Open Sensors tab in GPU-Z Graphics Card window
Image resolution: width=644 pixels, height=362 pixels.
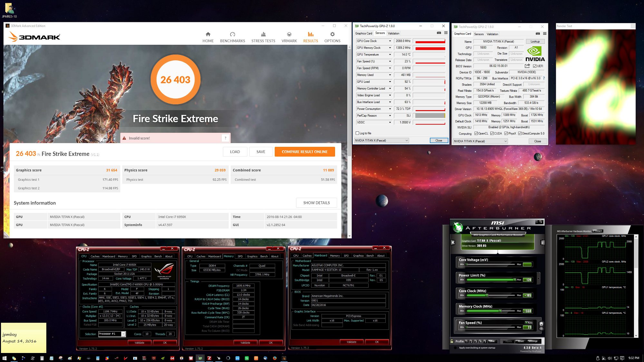(x=479, y=34)
